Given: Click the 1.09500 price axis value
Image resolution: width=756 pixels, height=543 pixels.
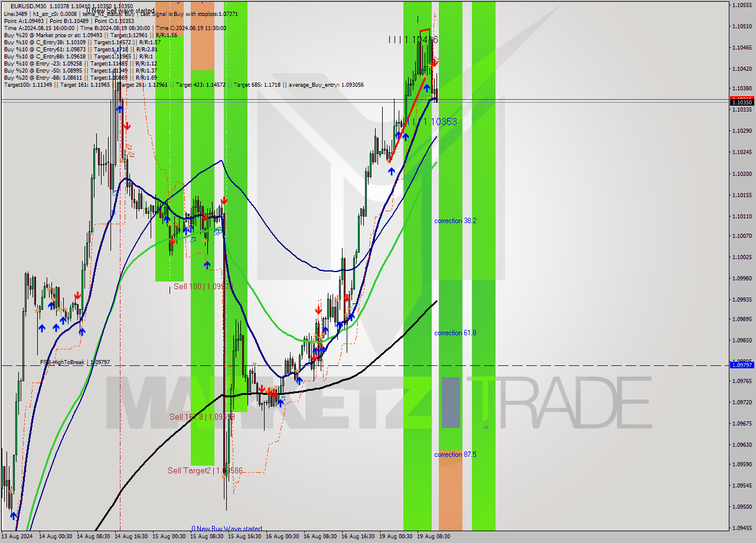Looking at the screenshot, I should (x=742, y=507).
